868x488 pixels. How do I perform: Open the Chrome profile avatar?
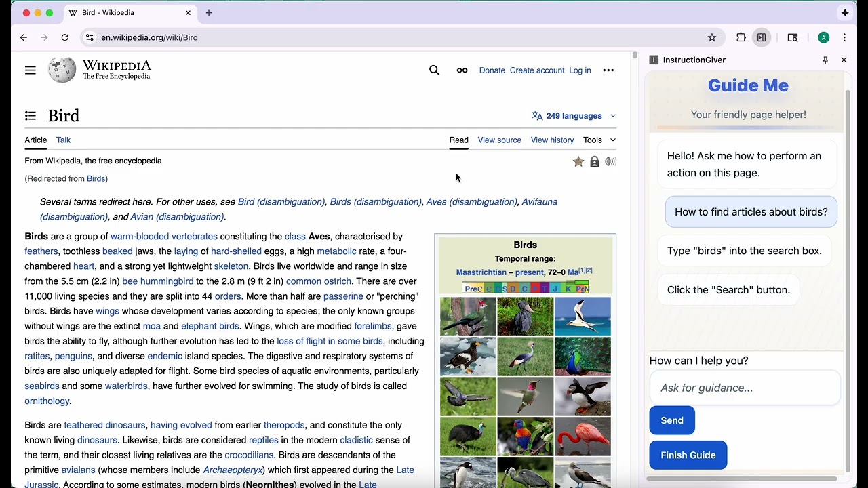point(823,37)
